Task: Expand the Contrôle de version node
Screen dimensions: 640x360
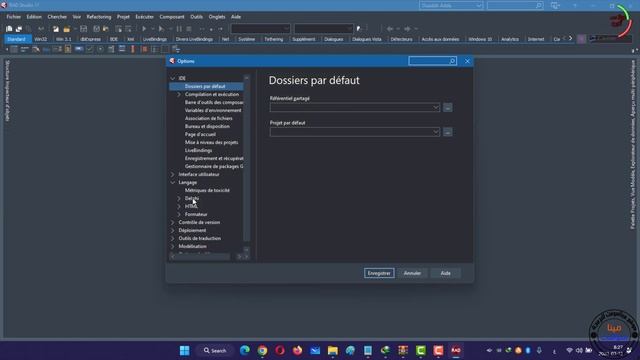Action: 173,222
